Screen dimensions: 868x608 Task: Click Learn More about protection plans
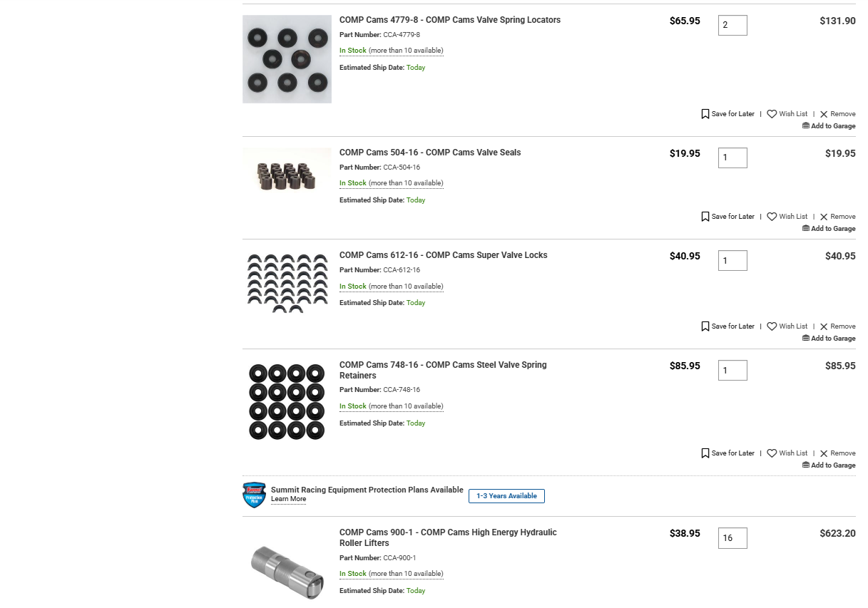click(288, 500)
